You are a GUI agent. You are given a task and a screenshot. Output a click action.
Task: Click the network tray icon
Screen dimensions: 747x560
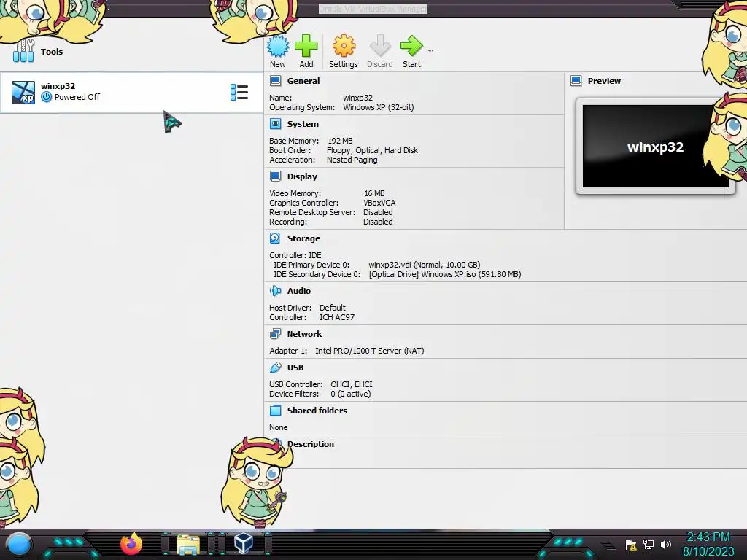click(649, 544)
